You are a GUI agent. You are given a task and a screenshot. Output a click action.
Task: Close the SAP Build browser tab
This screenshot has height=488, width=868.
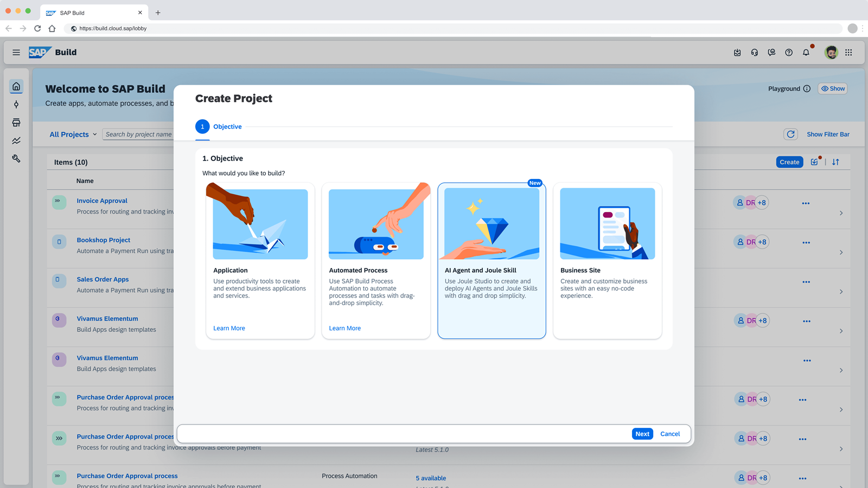coord(140,12)
